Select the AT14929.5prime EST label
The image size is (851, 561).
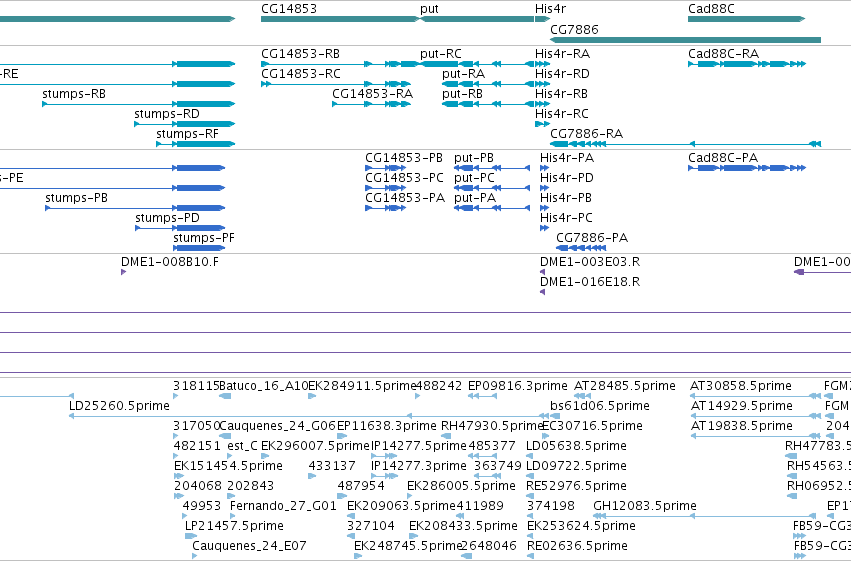[741, 406]
